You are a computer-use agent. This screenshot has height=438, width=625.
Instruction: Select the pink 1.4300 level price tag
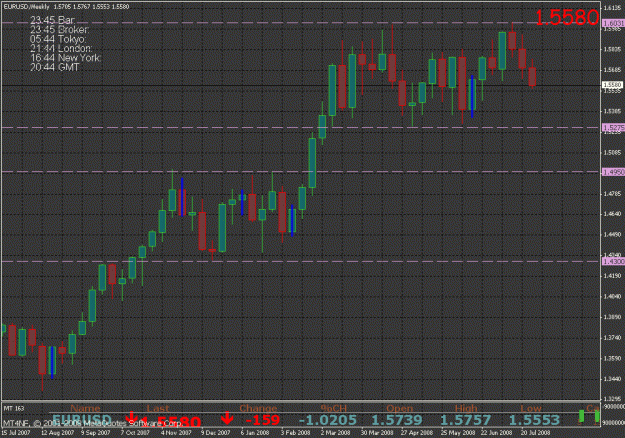tap(613, 261)
